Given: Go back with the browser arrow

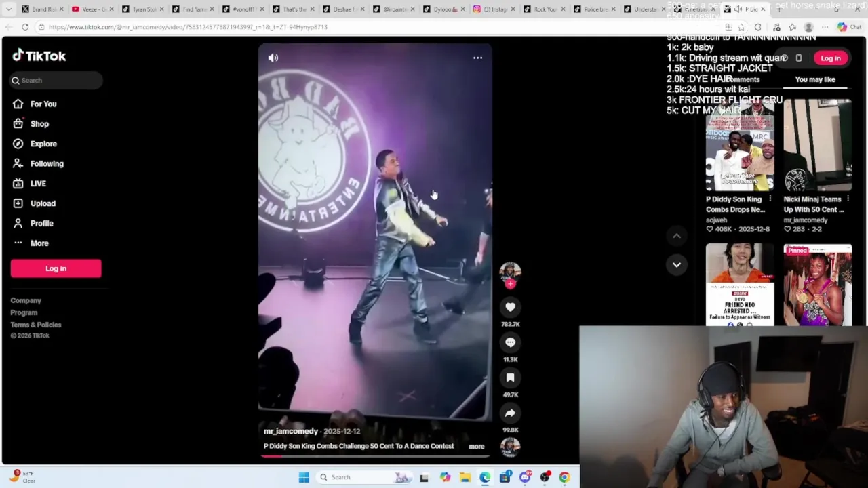Looking at the screenshot, I should click(x=9, y=27).
